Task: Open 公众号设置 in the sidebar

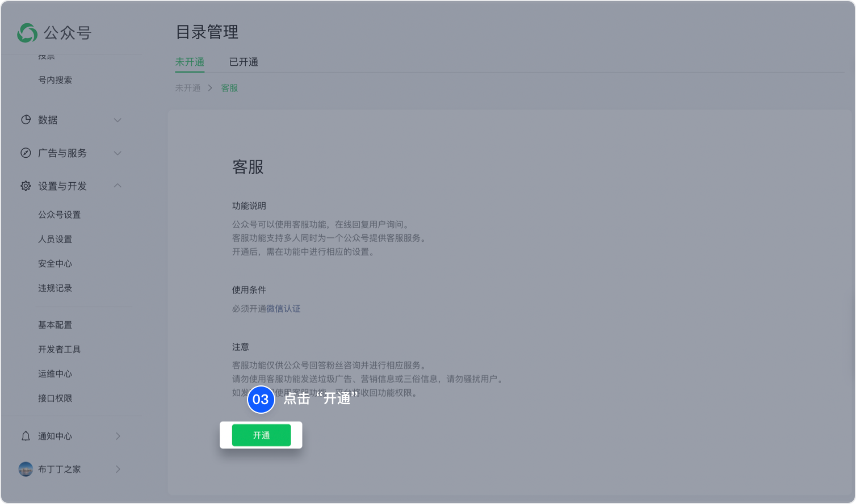Action: [59, 215]
